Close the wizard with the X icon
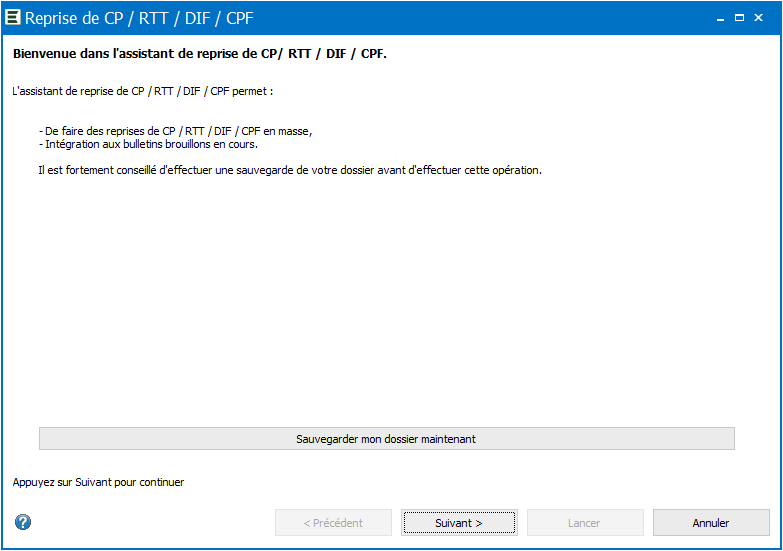 (759, 17)
